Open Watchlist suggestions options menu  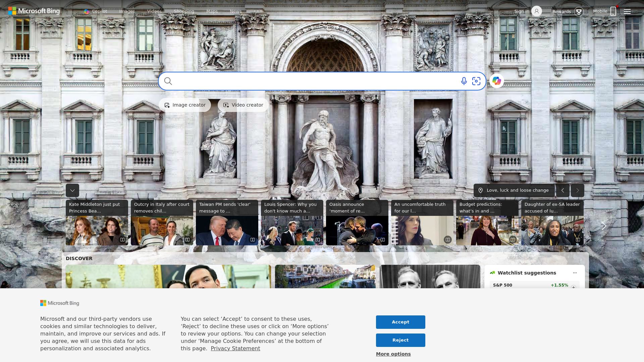pos(575,273)
